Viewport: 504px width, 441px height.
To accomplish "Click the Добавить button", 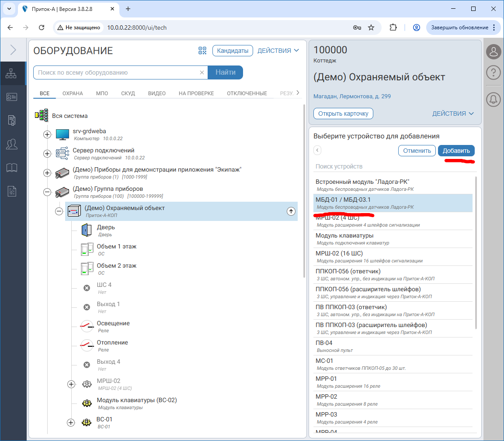I will tap(456, 151).
